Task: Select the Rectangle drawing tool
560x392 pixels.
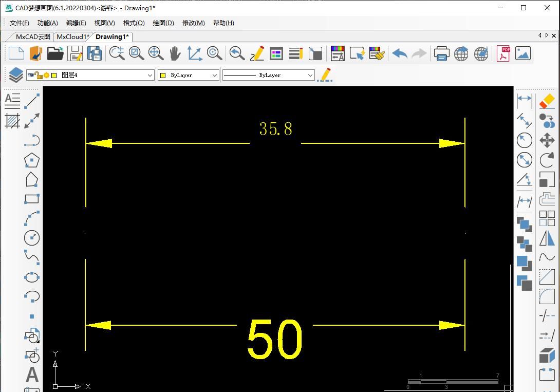Action: pos(32,199)
